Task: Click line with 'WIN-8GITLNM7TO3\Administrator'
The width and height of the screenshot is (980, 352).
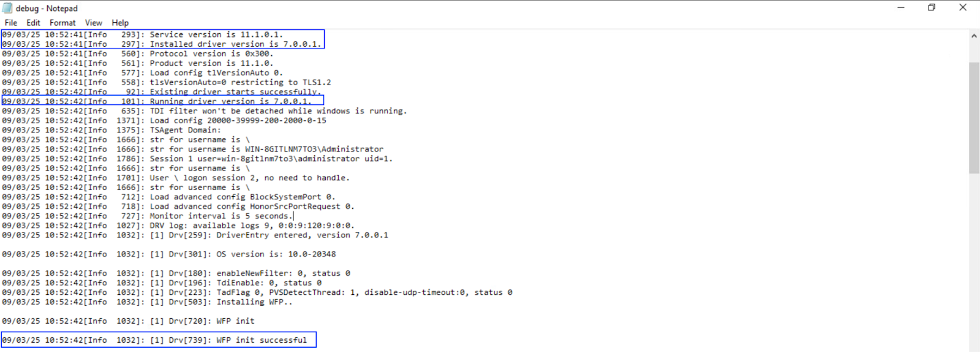Action: (x=193, y=149)
